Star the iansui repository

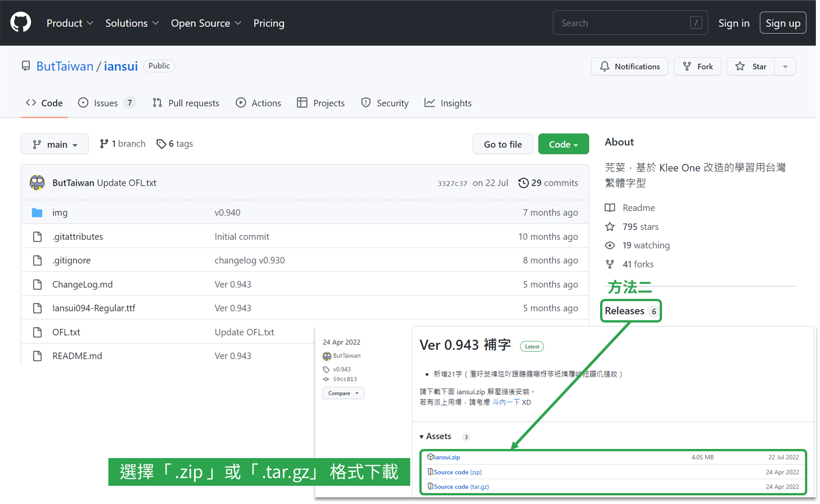(x=751, y=66)
